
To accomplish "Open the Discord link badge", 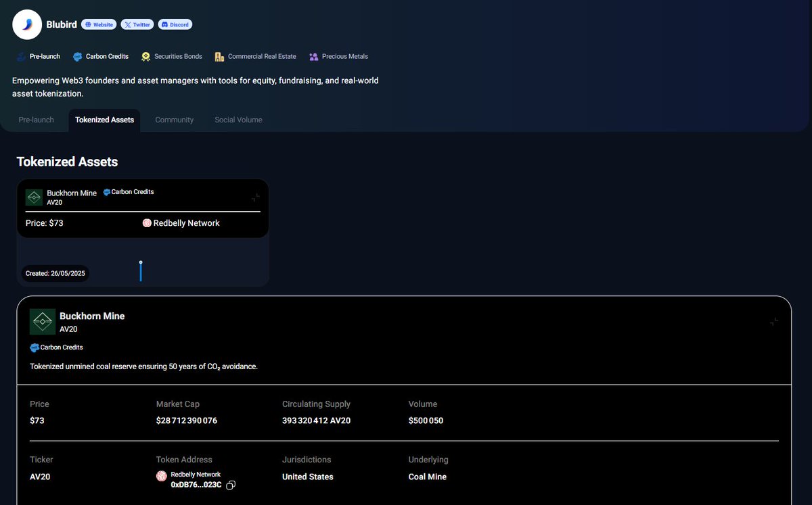I will point(175,24).
